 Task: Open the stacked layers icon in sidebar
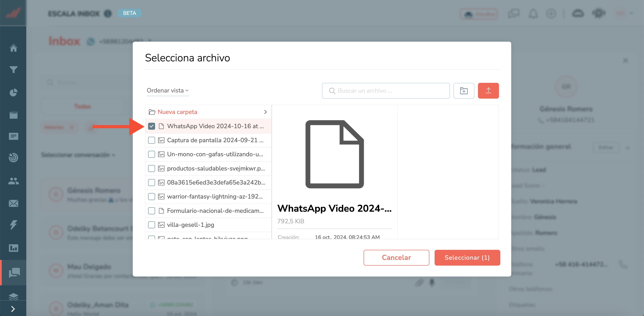point(14,296)
